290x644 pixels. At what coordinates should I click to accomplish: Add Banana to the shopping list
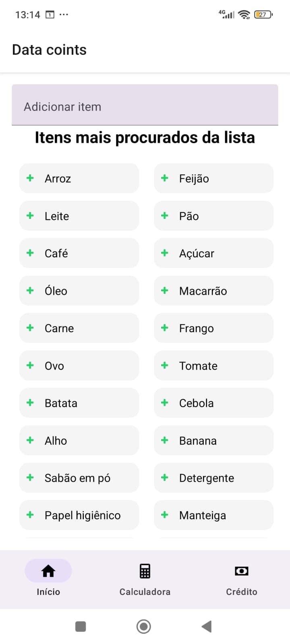click(213, 440)
